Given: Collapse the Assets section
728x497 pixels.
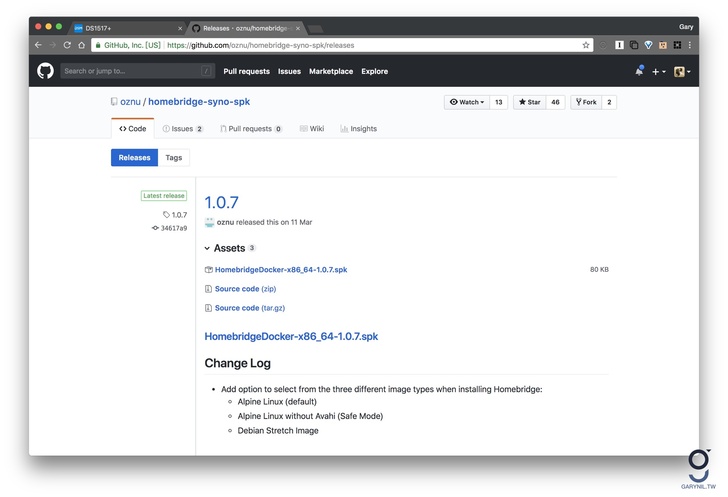Looking at the screenshot, I should pyautogui.click(x=208, y=248).
